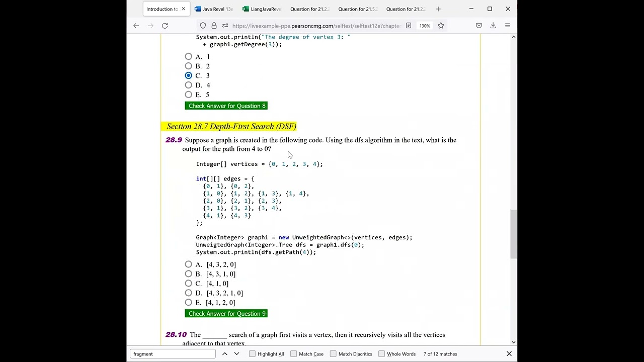
Task: Click the vertical scrollbar thumb
Action: [x=513, y=234]
